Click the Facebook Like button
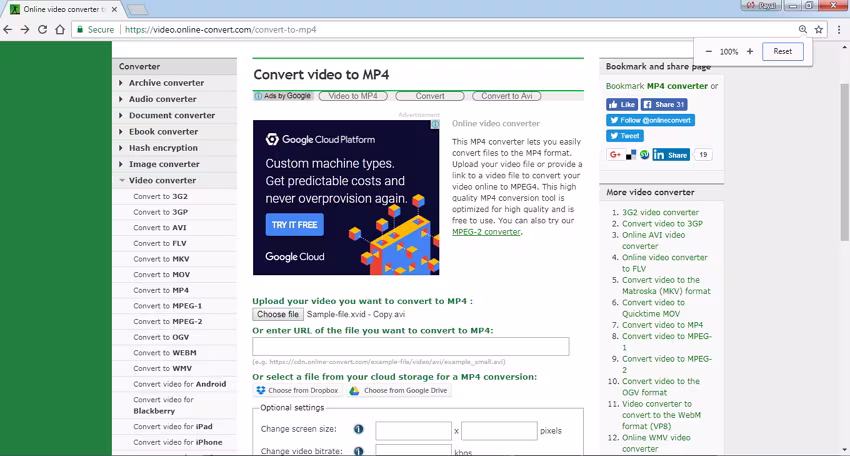The height and width of the screenshot is (456, 850). (x=622, y=105)
